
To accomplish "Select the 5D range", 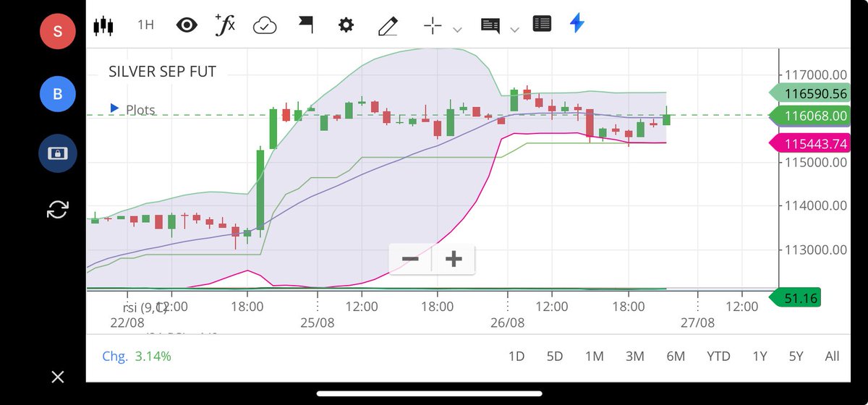I will coord(555,357).
